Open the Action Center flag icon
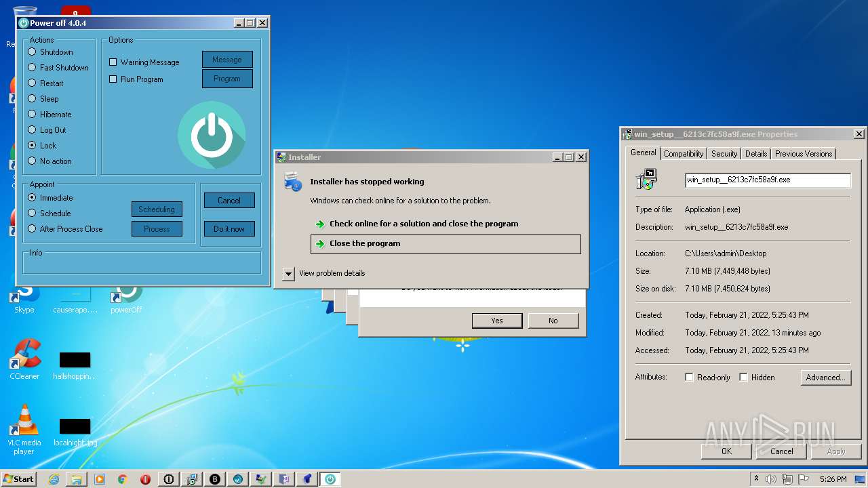The width and height of the screenshot is (868, 488). pos(804,479)
